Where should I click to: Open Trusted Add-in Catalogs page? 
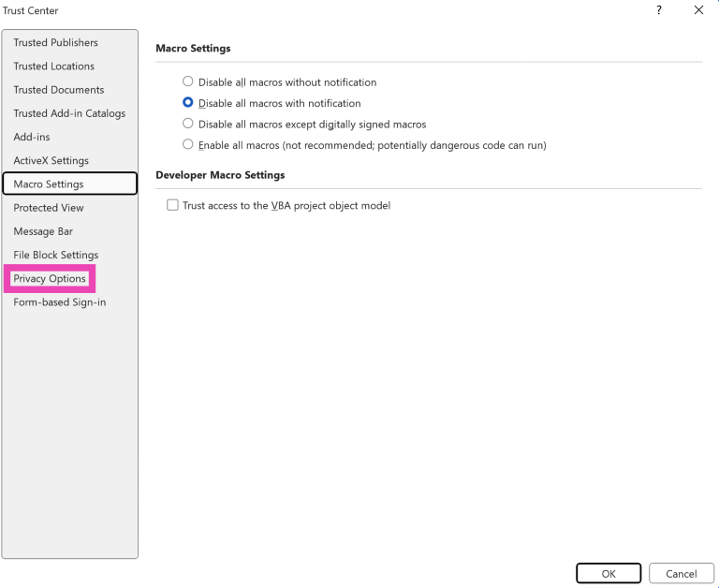69,113
